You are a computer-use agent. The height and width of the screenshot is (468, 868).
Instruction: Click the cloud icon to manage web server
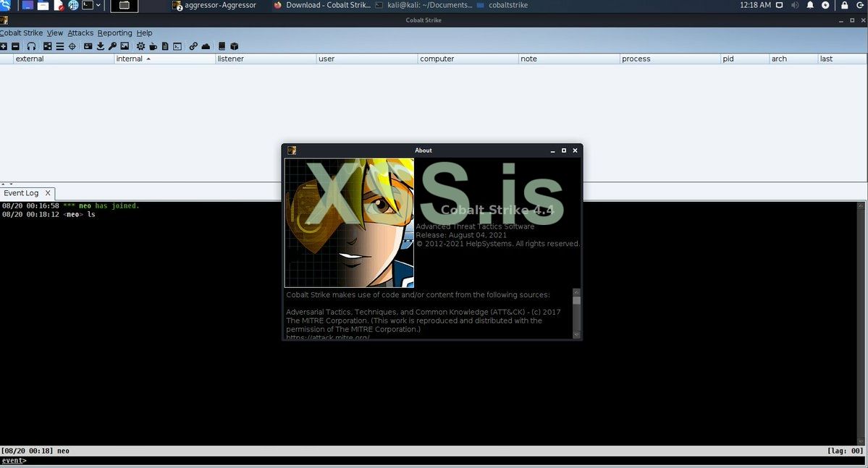click(x=206, y=46)
